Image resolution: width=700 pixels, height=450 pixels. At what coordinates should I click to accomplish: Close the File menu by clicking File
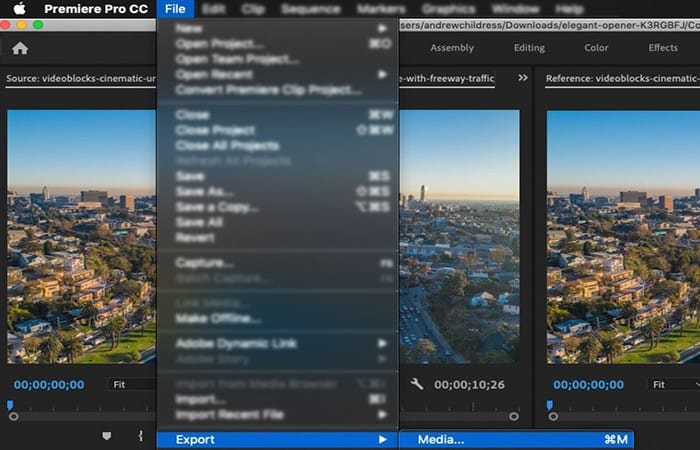pos(175,9)
